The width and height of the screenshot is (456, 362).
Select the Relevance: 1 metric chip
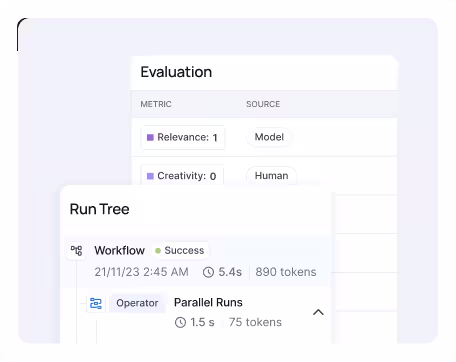pyautogui.click(x=183, y=137)
